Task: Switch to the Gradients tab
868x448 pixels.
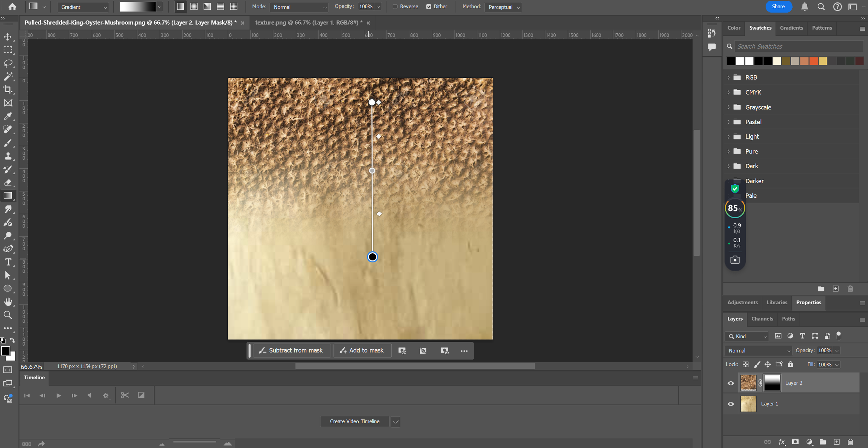Action: point(791,28)
